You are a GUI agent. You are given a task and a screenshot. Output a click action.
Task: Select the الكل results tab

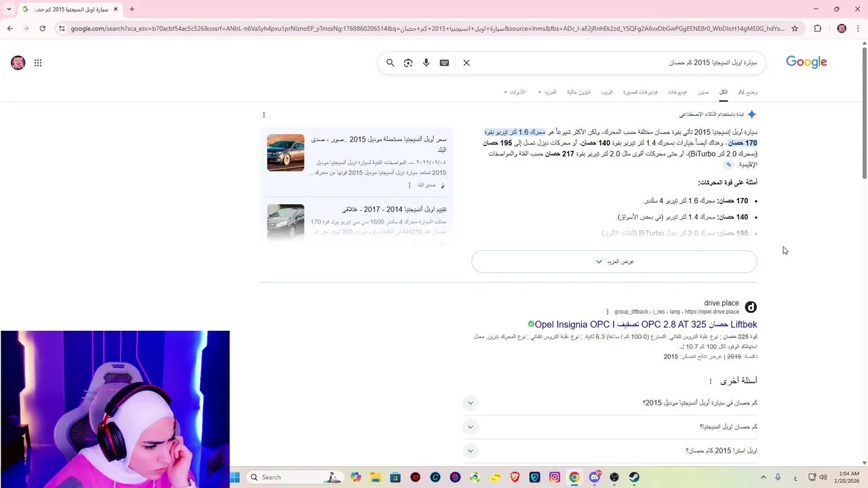click(x=724, y=92)
